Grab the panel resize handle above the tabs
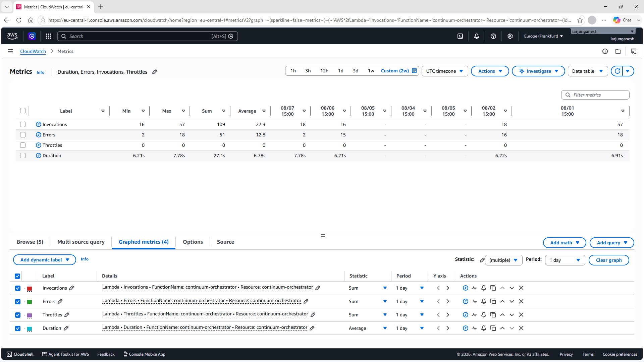The image size is (644, 362). pos(323,235)
